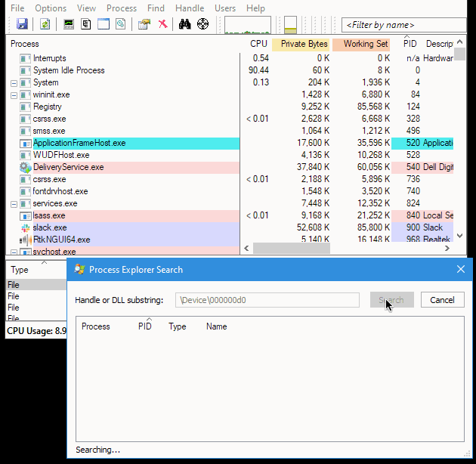The image size is (476, 464).
Task: Sort by the Private Bytes column header
Action: [304, 44]
